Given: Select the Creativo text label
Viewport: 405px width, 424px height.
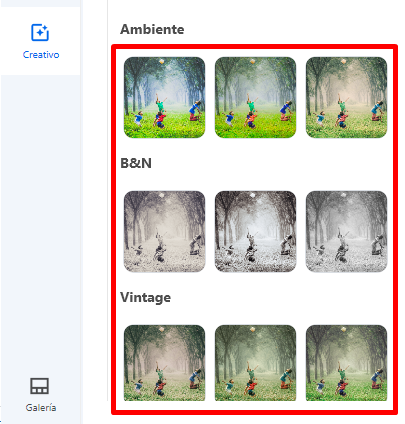Looking at the screenshot, I should tap(41, 55).
